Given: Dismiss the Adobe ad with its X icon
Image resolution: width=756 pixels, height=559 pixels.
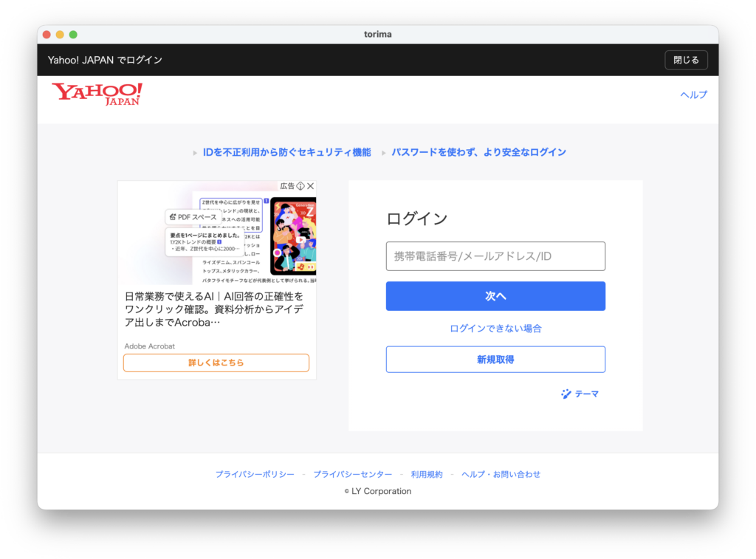Looking at the screenshot, I should tap(311, 186).
